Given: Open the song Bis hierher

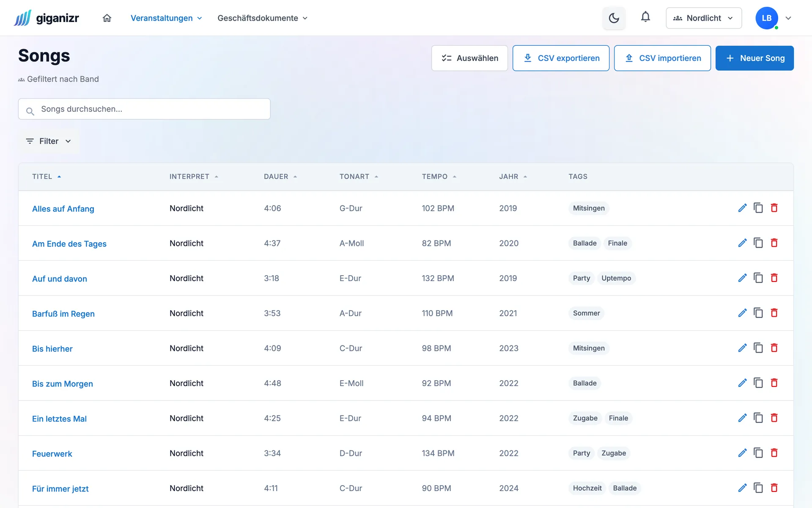Looking at the screenshot, I should click(52, 349).
